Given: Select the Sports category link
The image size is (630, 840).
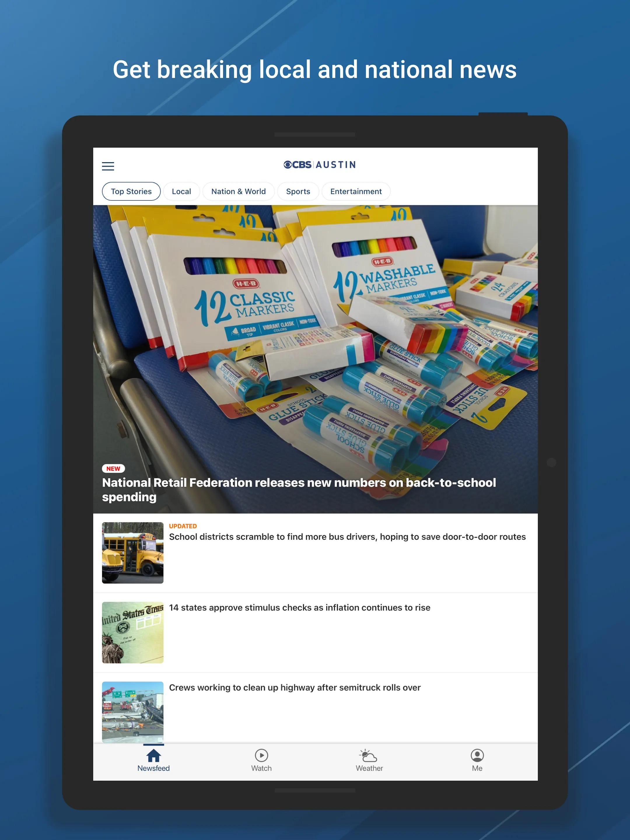Looking at the screenshot, I should click(298, 191).
